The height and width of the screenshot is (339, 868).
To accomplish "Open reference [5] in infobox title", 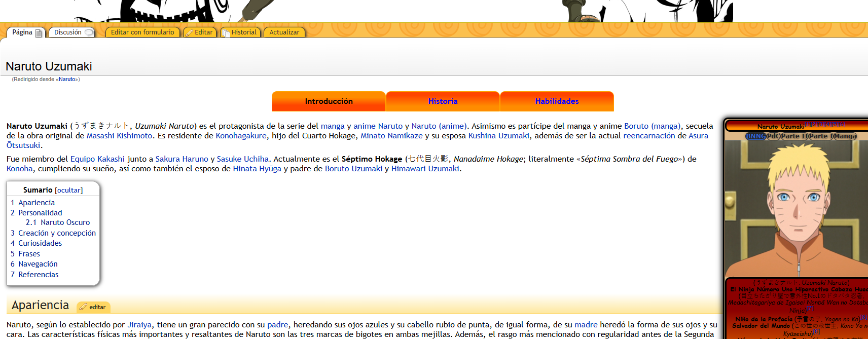I will (x=835, y=125).
